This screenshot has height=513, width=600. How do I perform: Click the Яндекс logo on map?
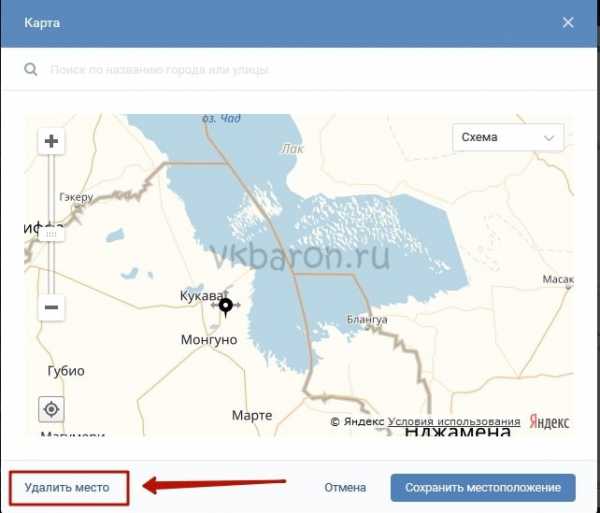(549, 422)
